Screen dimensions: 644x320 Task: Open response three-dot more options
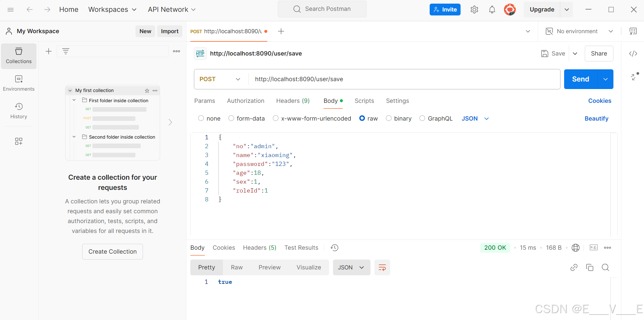tap(608, 248)
